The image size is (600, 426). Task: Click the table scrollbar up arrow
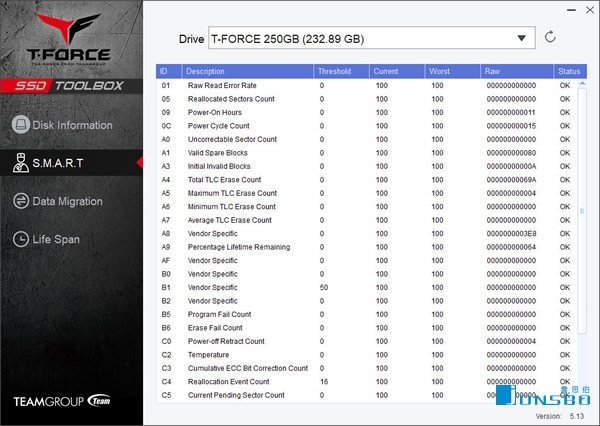[x=582, y=83]
